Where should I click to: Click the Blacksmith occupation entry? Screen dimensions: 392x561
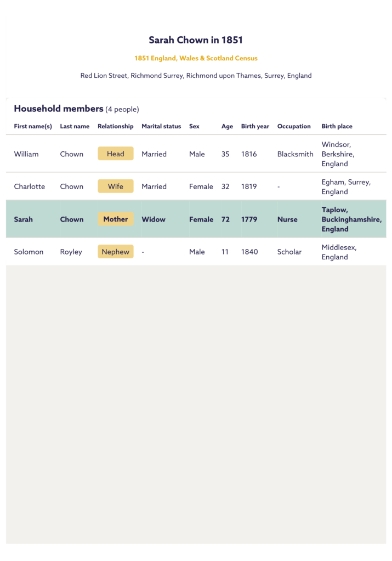point(295,154)
